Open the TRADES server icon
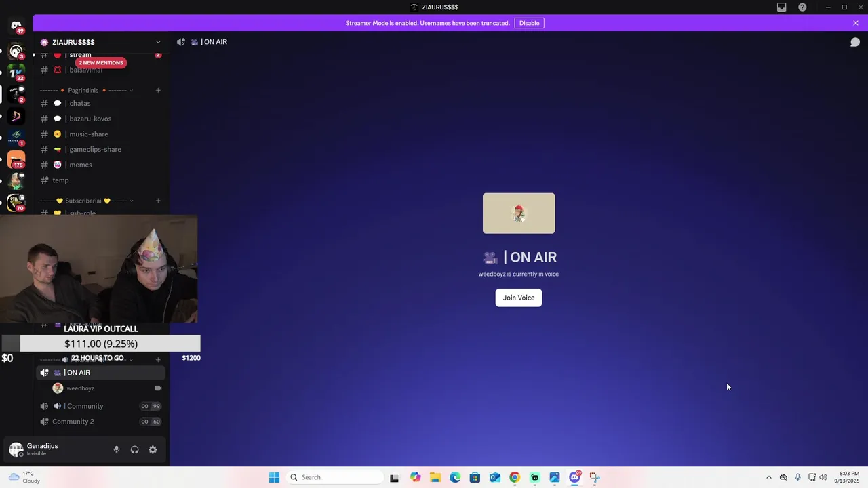This screenshot has height=488, width=868. pyautogui.click(x=16, y=138)
